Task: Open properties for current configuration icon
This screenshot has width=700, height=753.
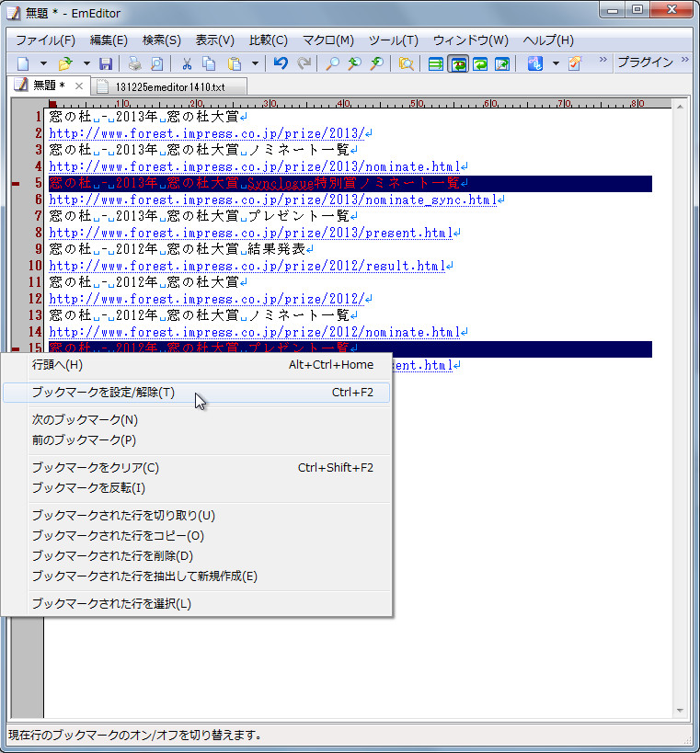Action: tap(575, 63)
